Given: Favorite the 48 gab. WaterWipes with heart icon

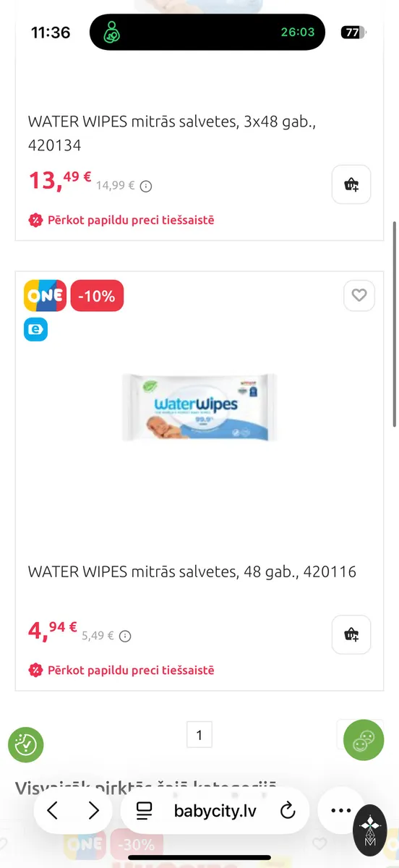Looking at the screenshot, I should click(x=359, y=295).
